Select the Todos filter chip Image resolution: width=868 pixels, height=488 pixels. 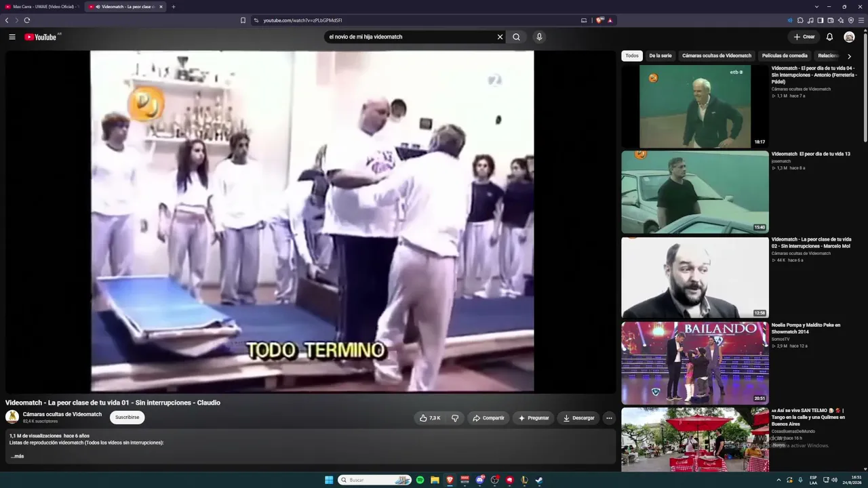coord(632,56)
